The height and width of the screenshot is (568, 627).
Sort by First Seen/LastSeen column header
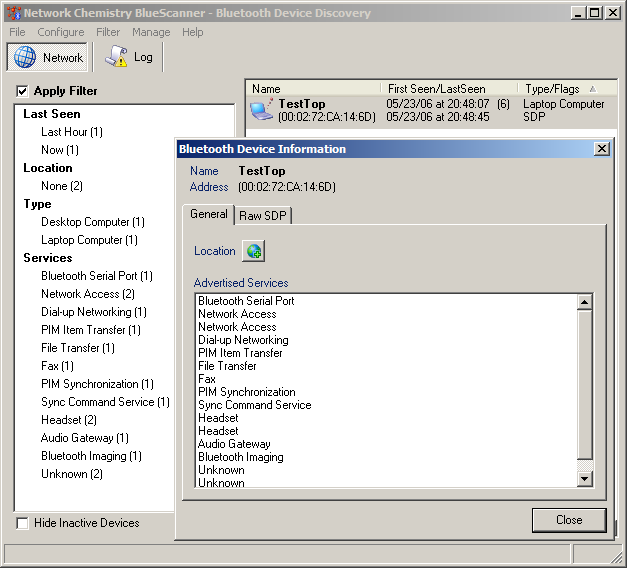(x=449, y=89)
